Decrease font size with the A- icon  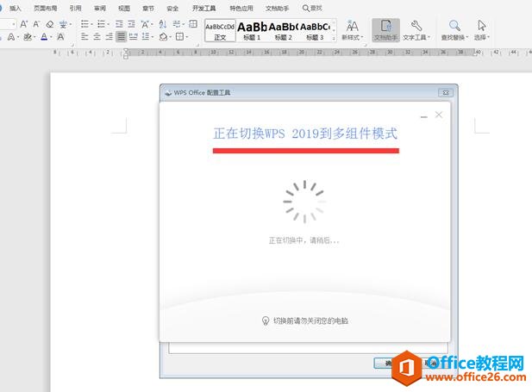pos(36,24)
